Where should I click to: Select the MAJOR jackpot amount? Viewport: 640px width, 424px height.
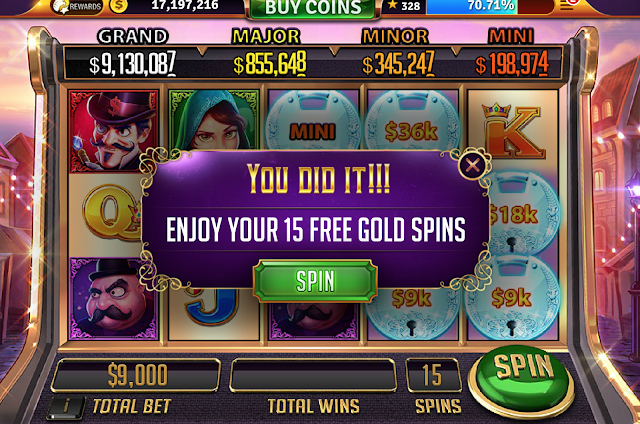click(270, 64)
